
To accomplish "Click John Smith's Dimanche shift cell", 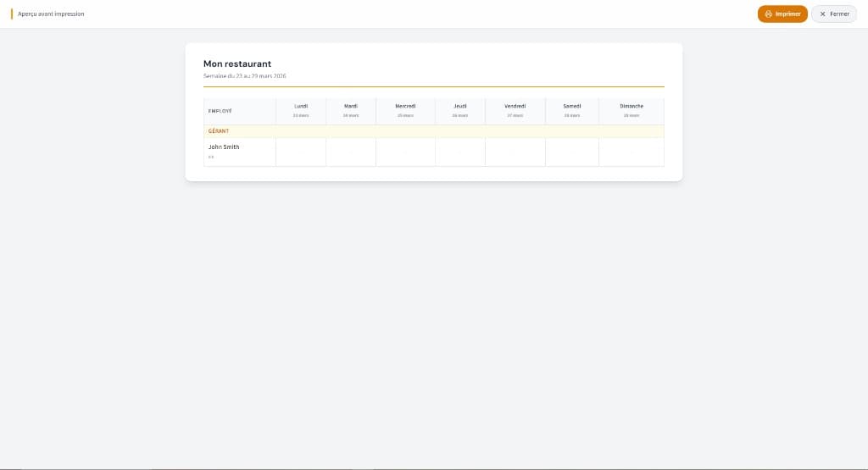I will pyautogui.click(x=632, y=152).
